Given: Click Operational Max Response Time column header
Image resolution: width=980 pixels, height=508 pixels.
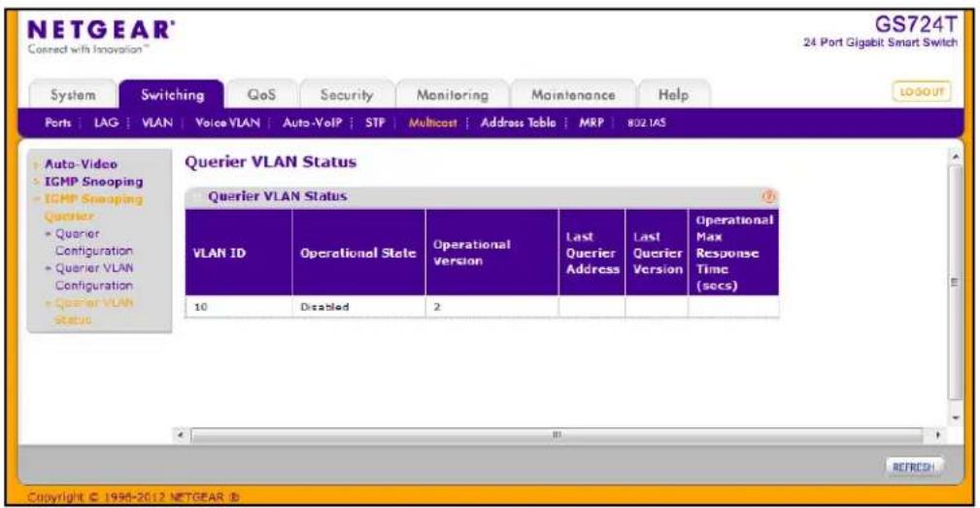Looking at the screenshot, I should click(733, 253).
